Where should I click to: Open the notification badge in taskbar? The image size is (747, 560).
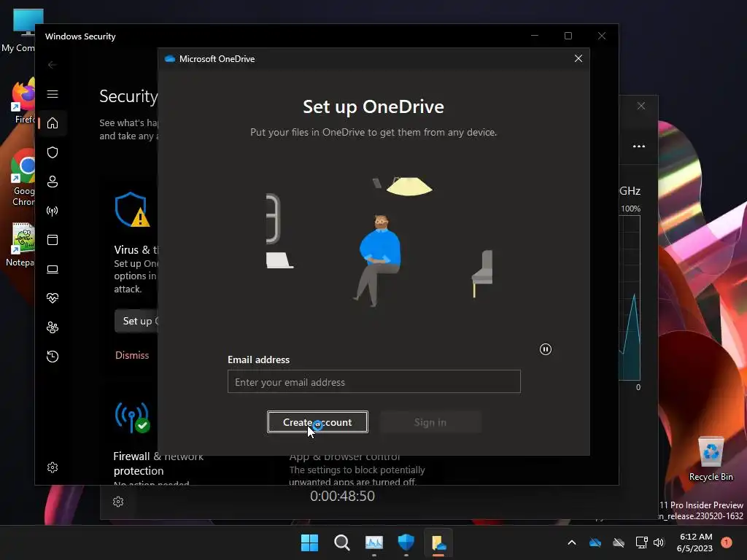(x=727, y=542)
